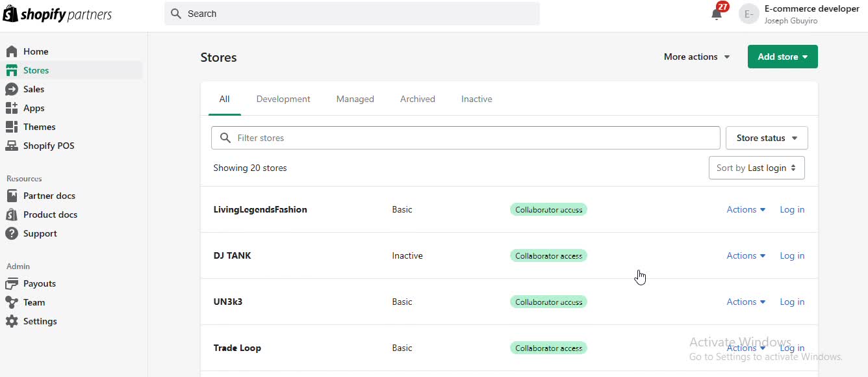The image size is (868, 377).
Task: Click the Home sidebar icon
Action: coord(12,51)
